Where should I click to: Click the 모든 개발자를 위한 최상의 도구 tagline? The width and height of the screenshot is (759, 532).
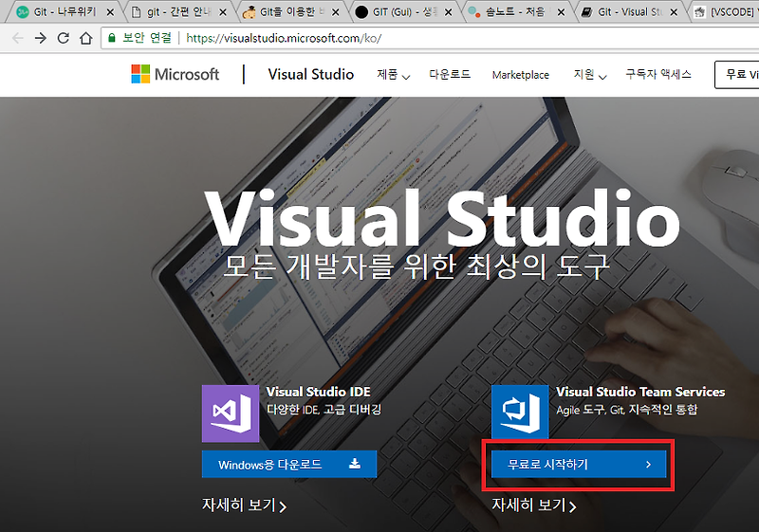pyautogui.click(x=416, y=266)
